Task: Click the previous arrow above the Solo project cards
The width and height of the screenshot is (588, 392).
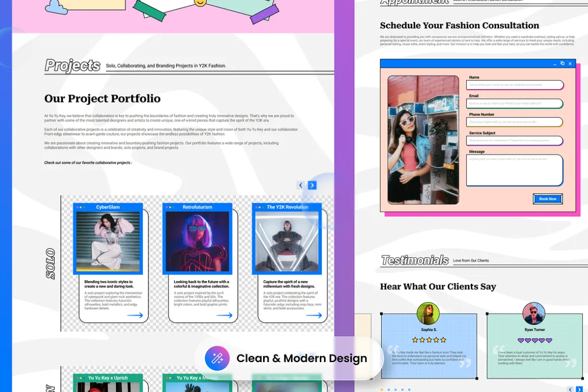Action: [301, 185]
